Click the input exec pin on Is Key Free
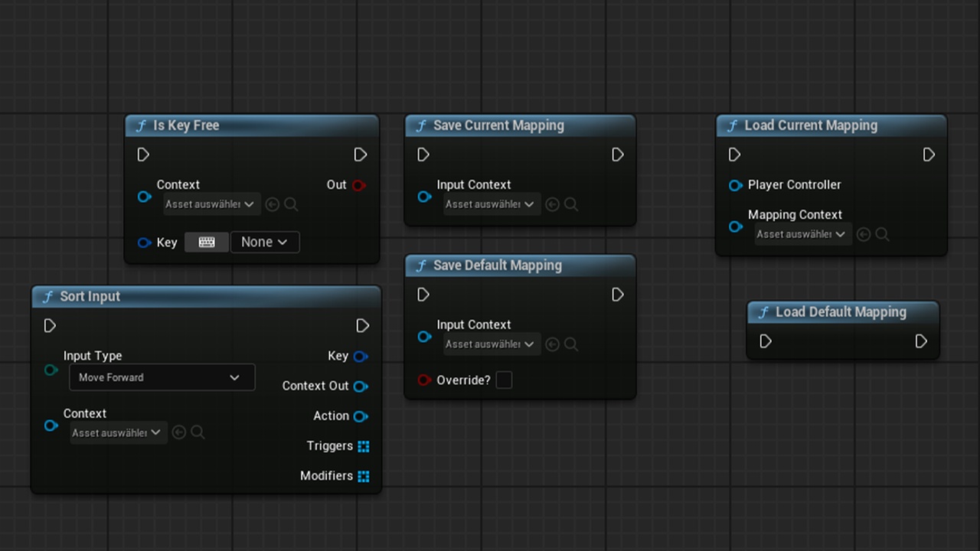980x551 pixels. coord(143,155)
